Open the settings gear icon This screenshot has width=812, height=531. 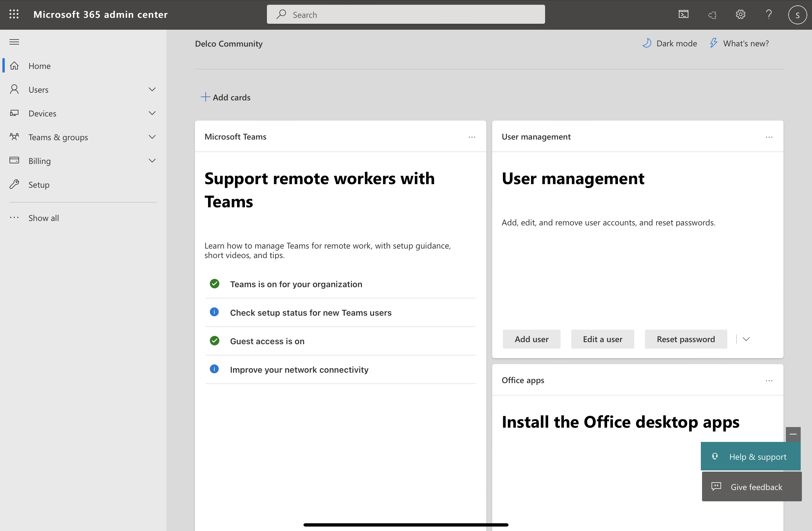(740, 14)
